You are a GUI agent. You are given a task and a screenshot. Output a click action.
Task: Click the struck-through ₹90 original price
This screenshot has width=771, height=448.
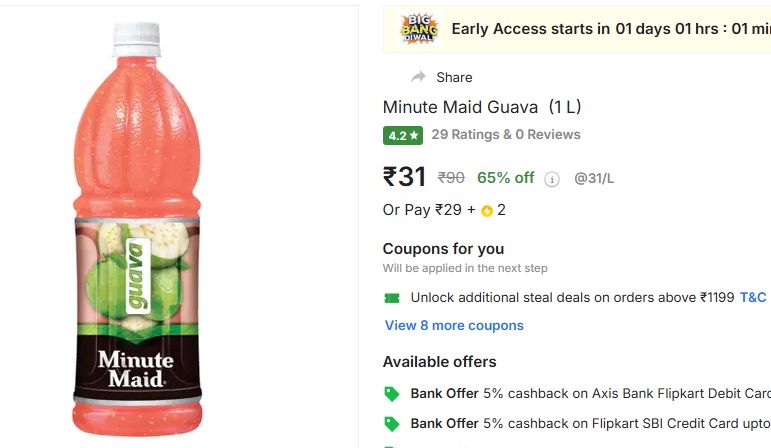[x=451, y=178]
